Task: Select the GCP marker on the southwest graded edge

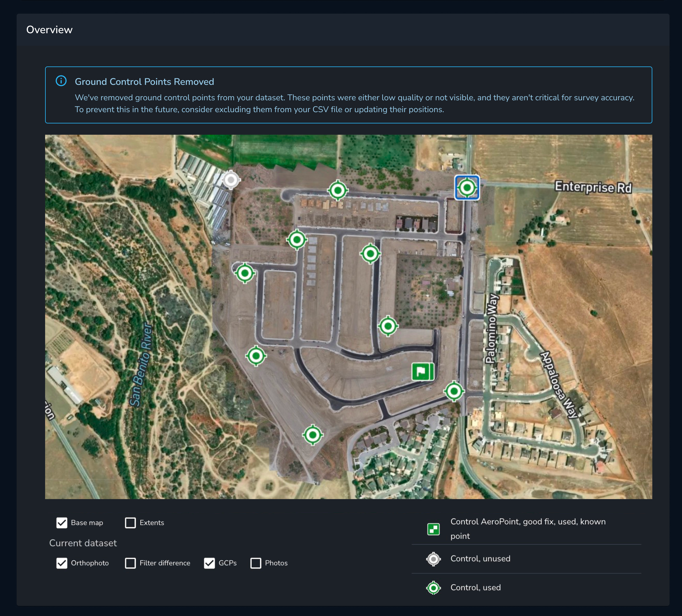Action: click(256, 356)
